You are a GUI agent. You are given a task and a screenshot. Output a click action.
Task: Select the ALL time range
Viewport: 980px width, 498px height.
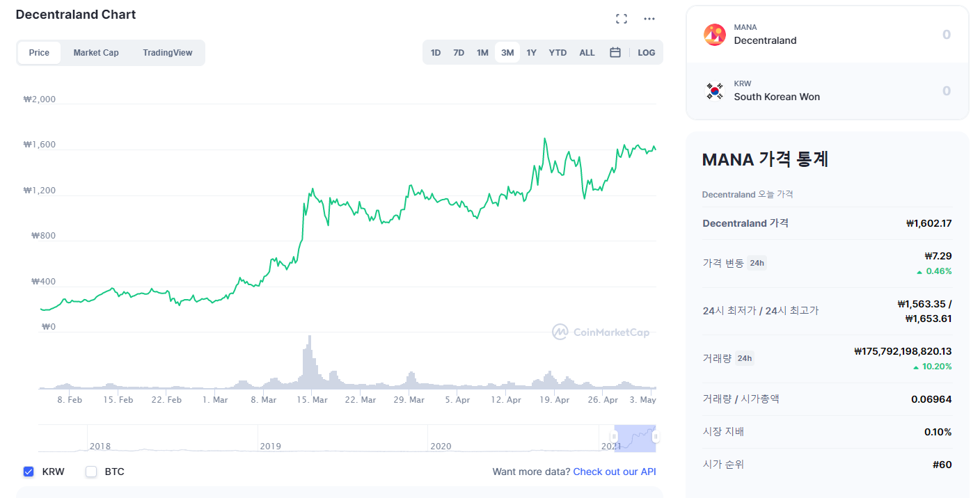587,52
